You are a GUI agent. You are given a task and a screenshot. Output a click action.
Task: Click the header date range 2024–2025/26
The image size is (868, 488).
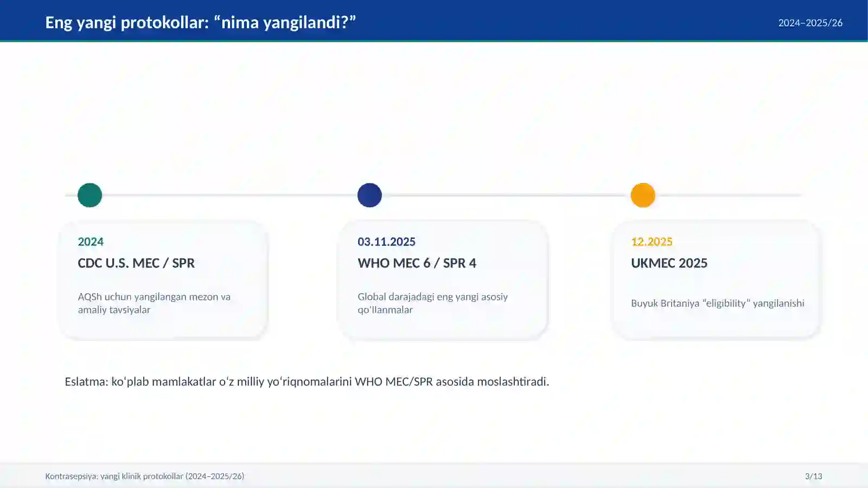coord(810,23)
